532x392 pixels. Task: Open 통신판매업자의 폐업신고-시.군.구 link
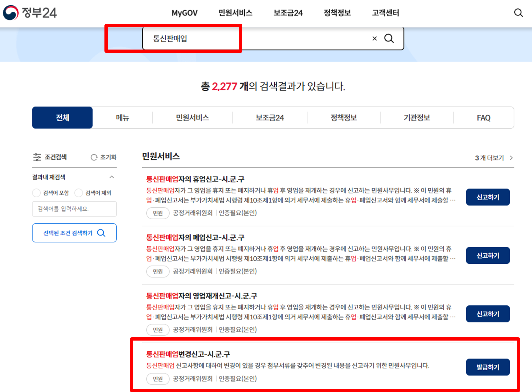point(195,237)
